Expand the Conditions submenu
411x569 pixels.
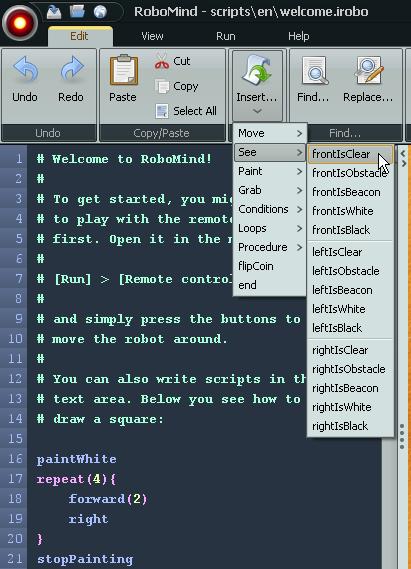coord(270,209)
